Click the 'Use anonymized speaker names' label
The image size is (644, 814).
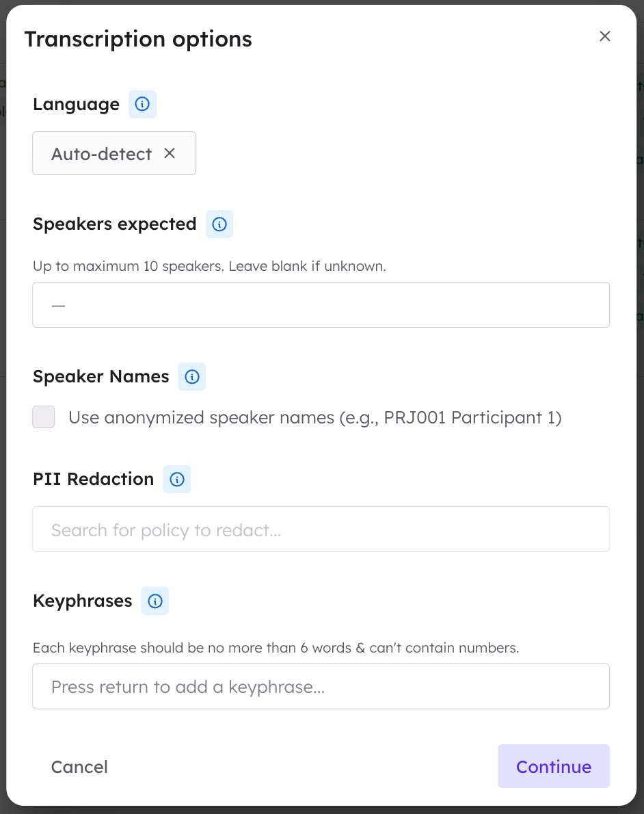pyautogui.click(x=314, y=417)
